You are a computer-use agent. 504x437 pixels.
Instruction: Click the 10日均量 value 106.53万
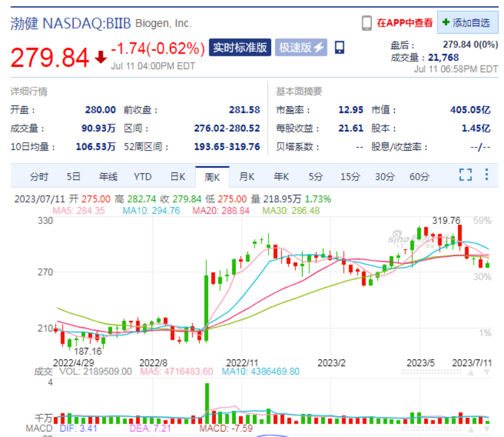(95, 147)
